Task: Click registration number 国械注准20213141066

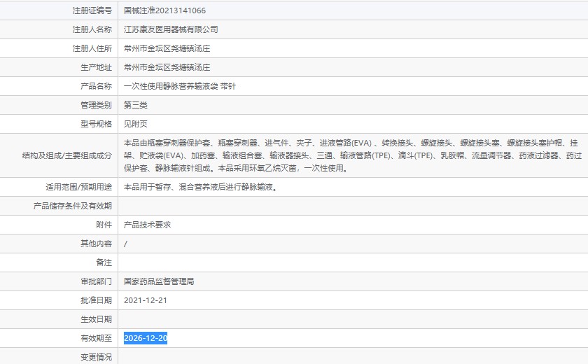Action: [164, 10]
